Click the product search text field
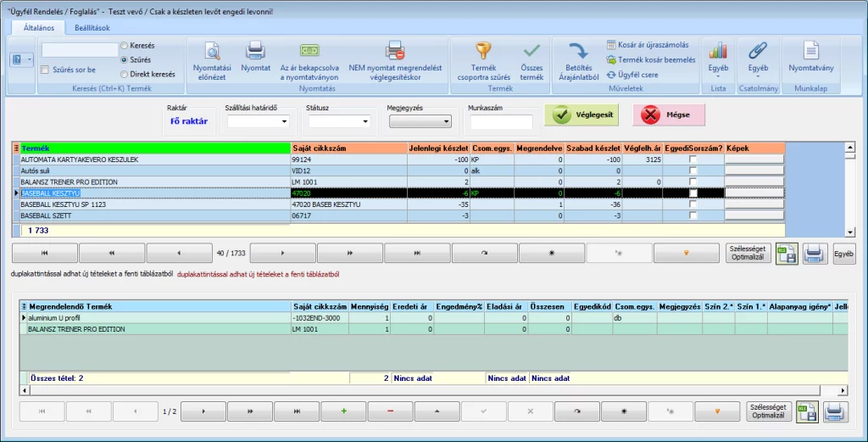The width and height of the screenshot is (868, 442). coord(80,50)
